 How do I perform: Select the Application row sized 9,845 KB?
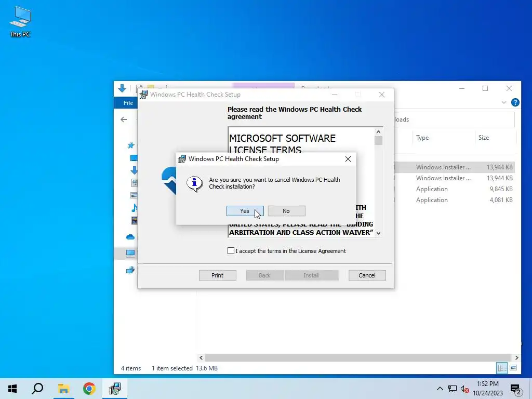454,189
